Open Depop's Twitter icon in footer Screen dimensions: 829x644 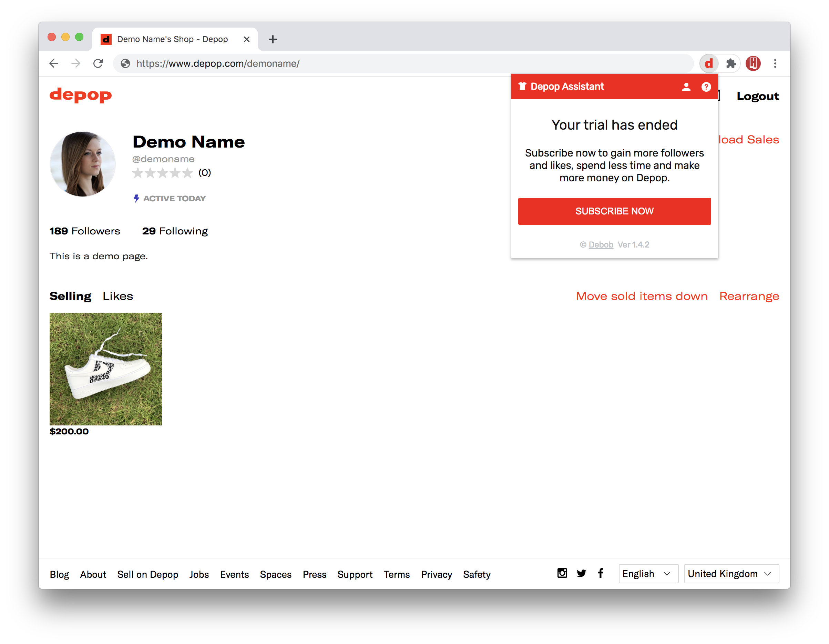point(581,573)
